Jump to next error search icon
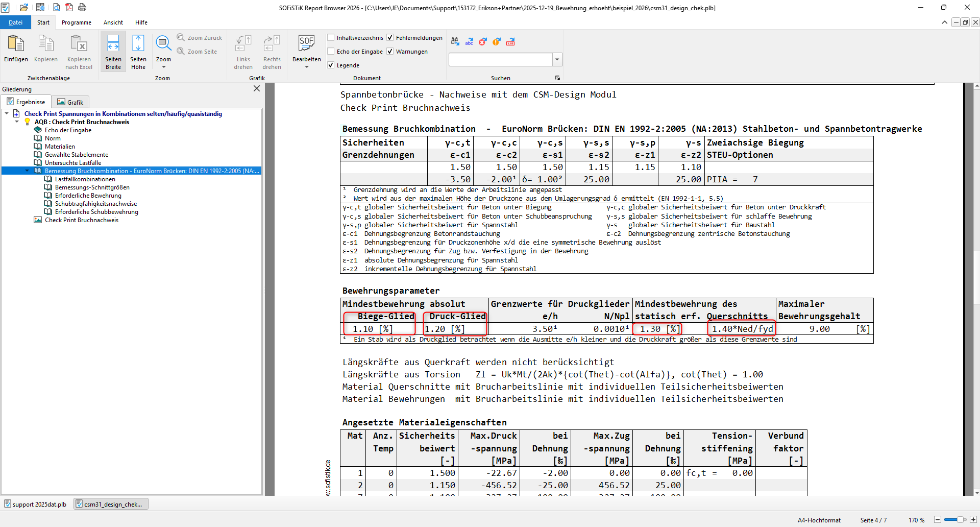Screen dimensions: 980x527 (x=483, y=42)
